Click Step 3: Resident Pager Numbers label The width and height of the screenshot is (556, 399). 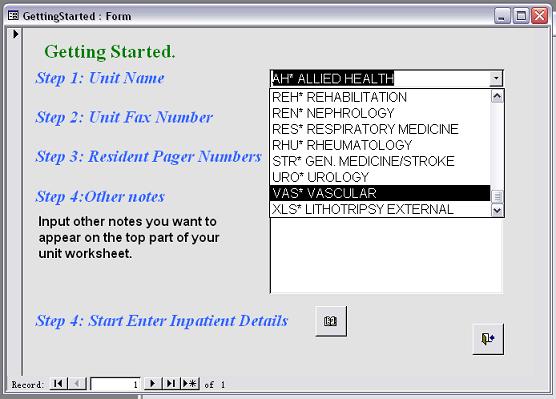tap(149, 156)
